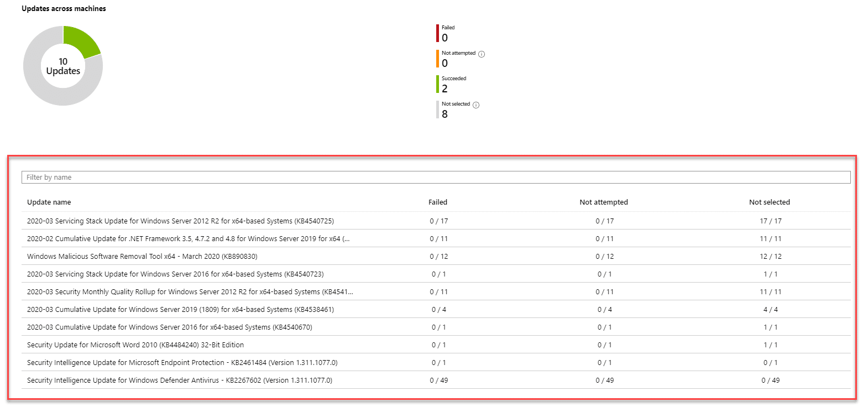The image size is (868, 417).
Task: Click the Not selected count of 8
Action: (445, 114)
